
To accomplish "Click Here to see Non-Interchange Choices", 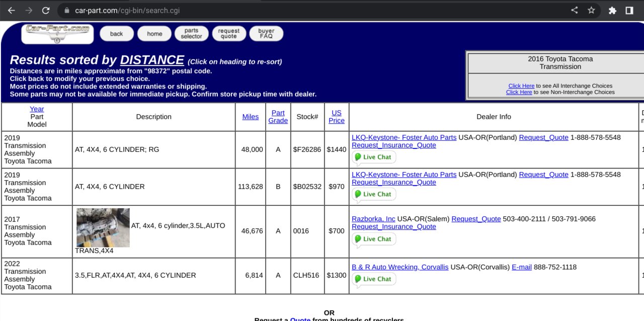I will 519,92.
